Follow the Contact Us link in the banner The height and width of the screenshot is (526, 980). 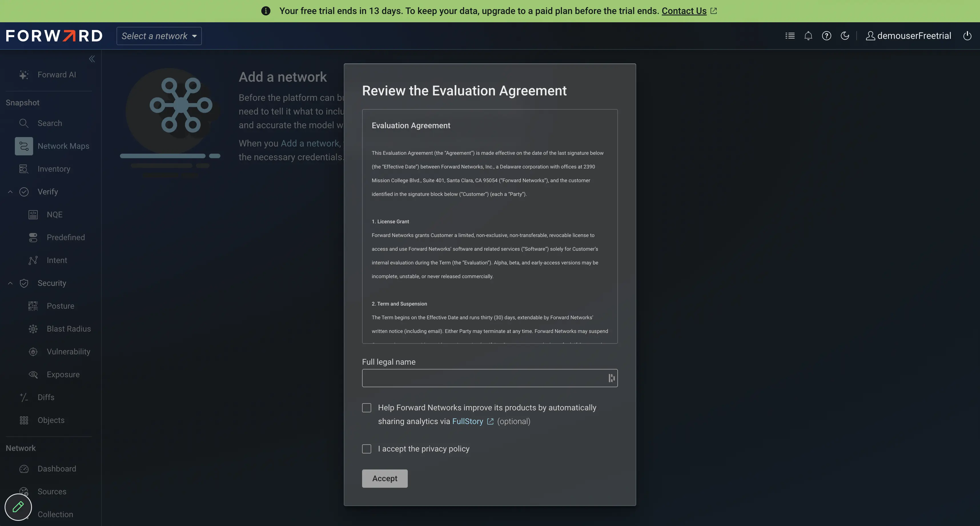pos(684,11)
